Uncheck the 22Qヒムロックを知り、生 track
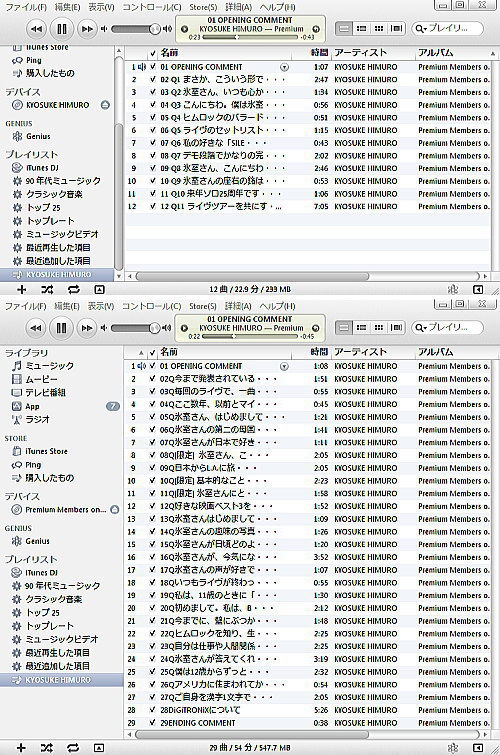Screen dimensions: 500x755 coord(152,634)
